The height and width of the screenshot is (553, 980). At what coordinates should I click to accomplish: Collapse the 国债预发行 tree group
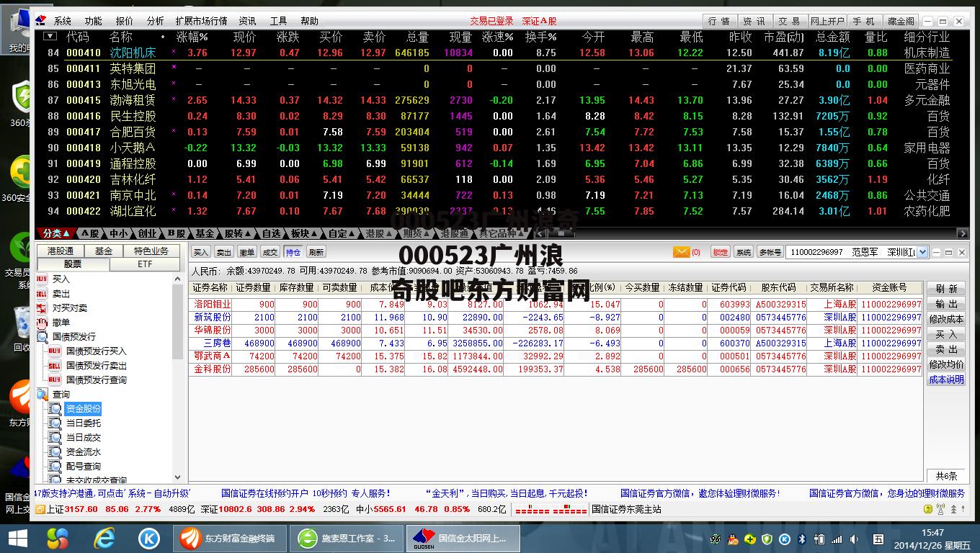(42, 337)
